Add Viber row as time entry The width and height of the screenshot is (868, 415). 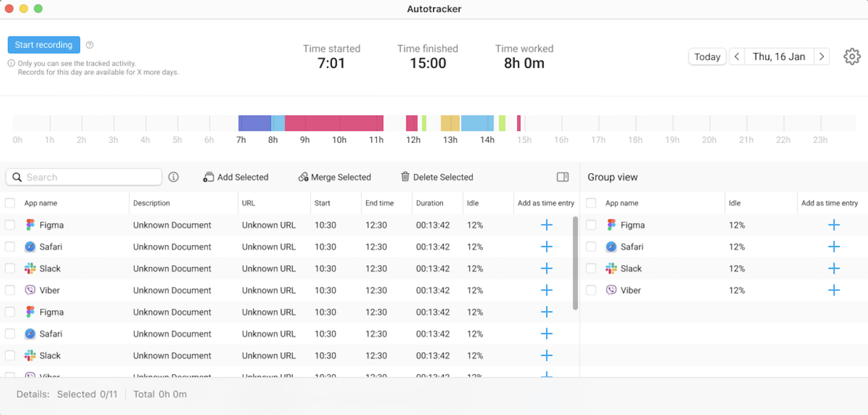[x=547, y=290]
